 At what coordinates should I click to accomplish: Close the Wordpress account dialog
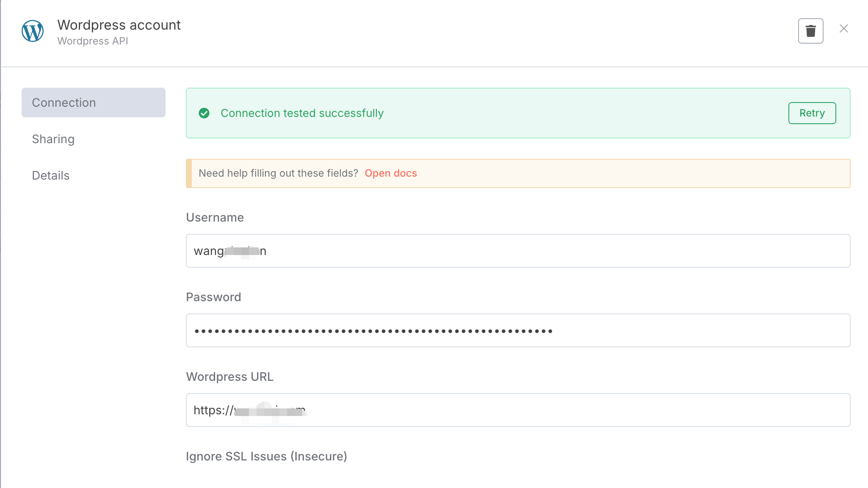coord(843,28)
